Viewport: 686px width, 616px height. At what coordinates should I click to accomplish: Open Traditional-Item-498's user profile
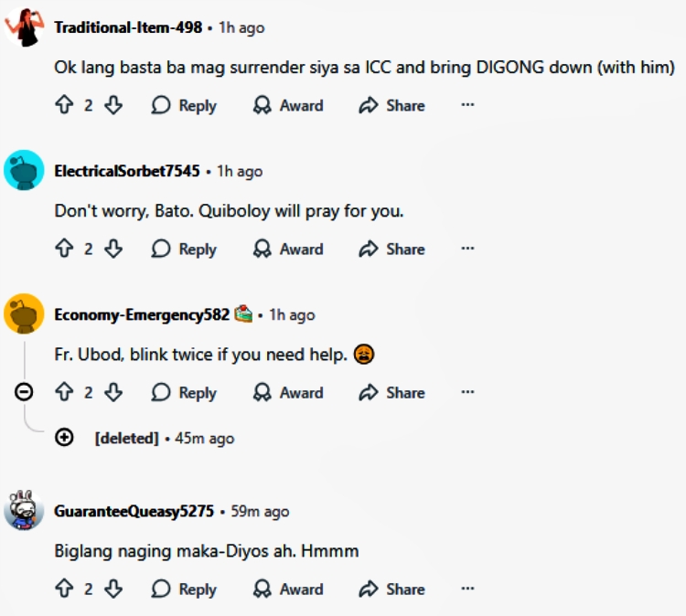[x=128, y=27]
